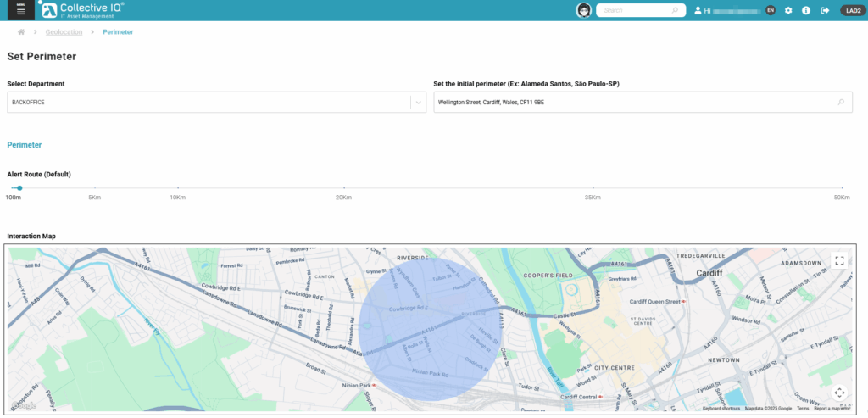This screenshot has height=418, width=868.
Task: Click the initial perimeter address field
Action: [x=632, y=102]
